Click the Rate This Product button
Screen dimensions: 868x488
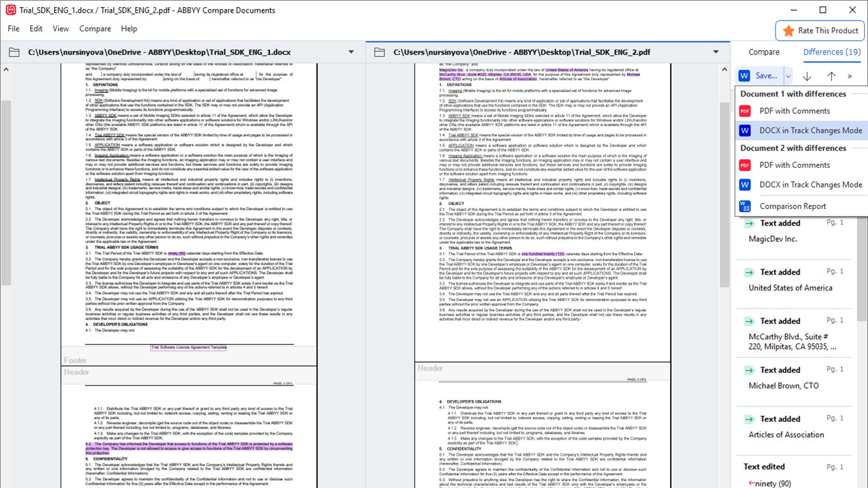tap(820, 31)
